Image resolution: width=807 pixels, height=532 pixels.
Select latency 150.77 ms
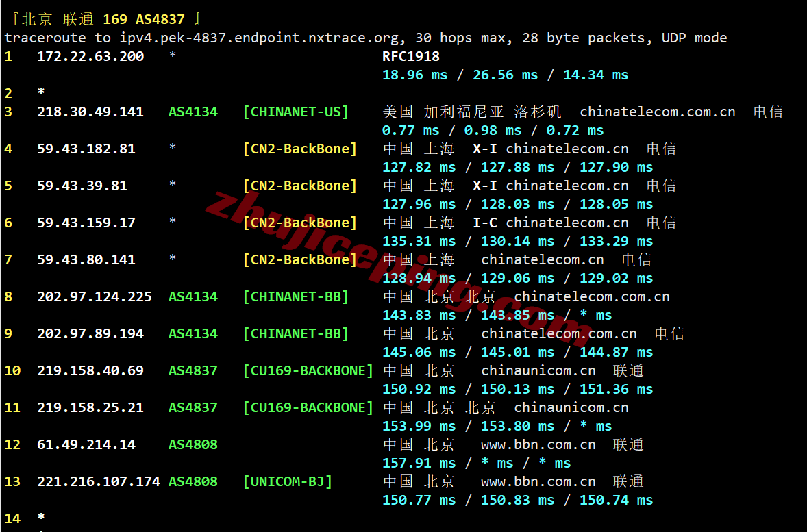pyautogui.click(x=419, y=501)
